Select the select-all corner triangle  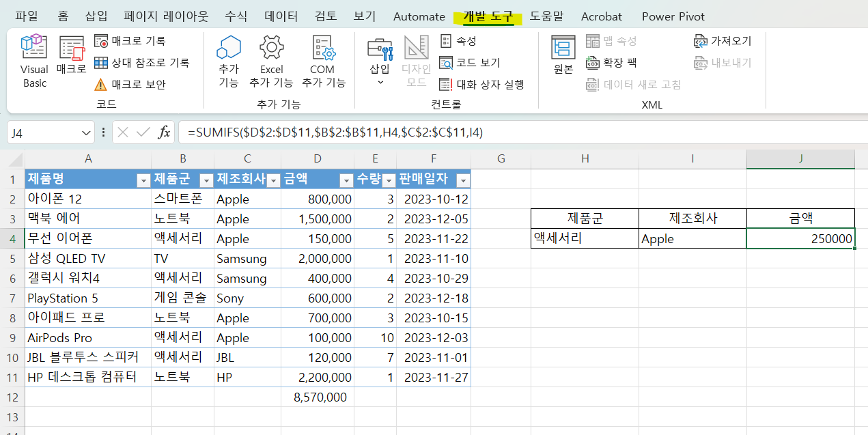(16, 160)
